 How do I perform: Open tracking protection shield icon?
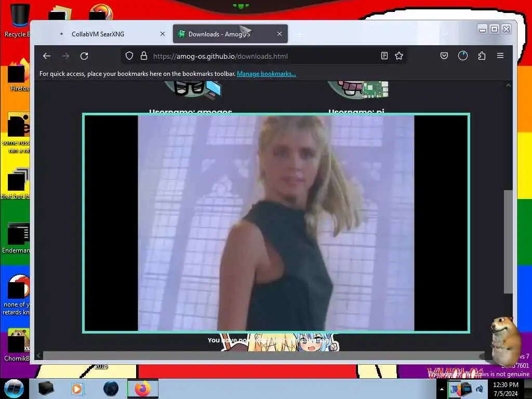pyautogui.click(x=129, y=56)
